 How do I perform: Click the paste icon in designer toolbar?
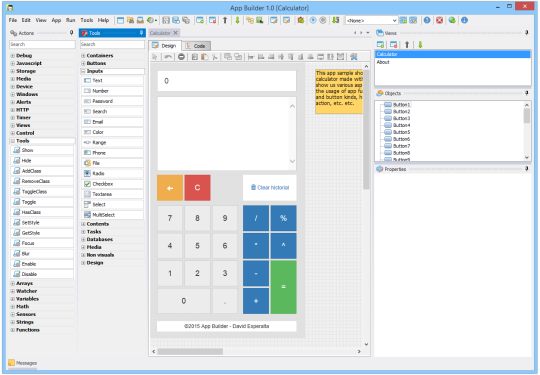point(205,57)
